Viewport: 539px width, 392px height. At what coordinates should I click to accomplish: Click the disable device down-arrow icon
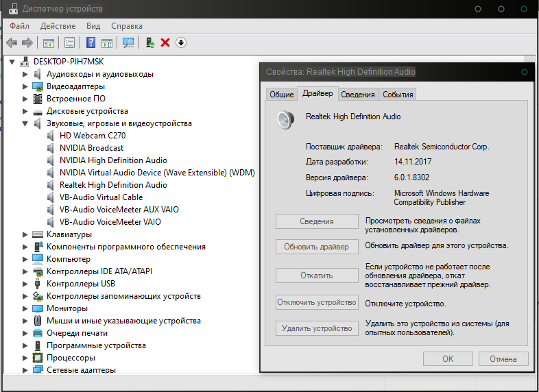click(181, 42)
